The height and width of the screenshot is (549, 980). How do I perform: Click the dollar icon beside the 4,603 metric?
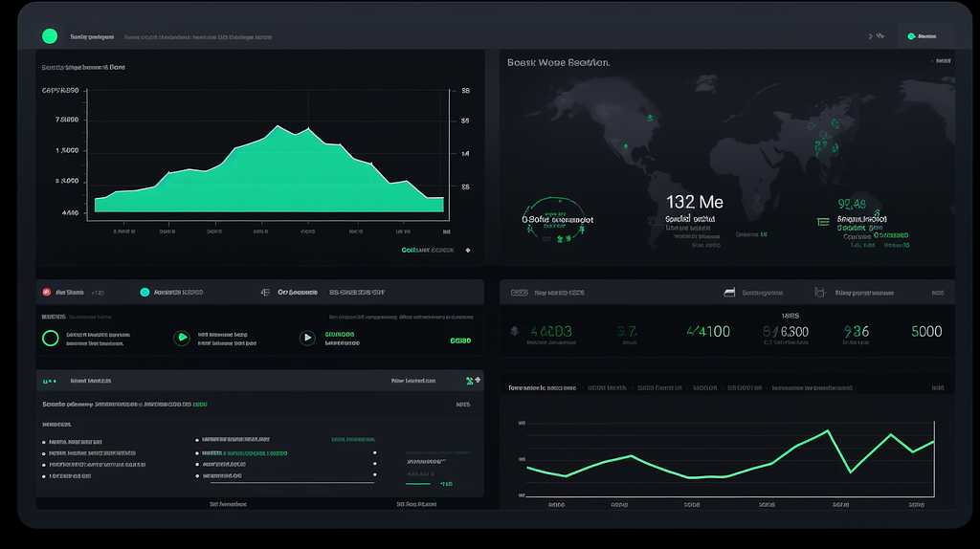[515, 332]
